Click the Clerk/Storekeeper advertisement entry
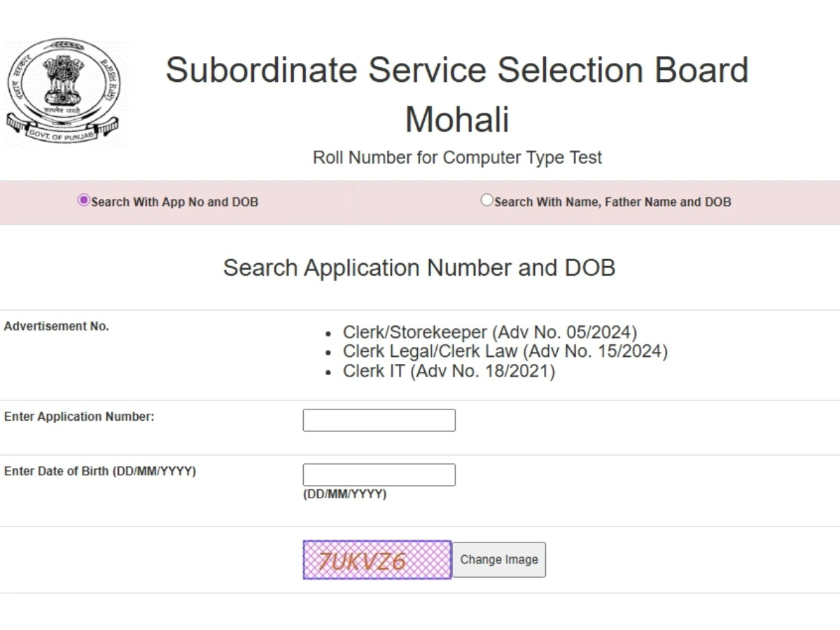The height and width of the screenshot is (630, 840). [x=490, y=332]
